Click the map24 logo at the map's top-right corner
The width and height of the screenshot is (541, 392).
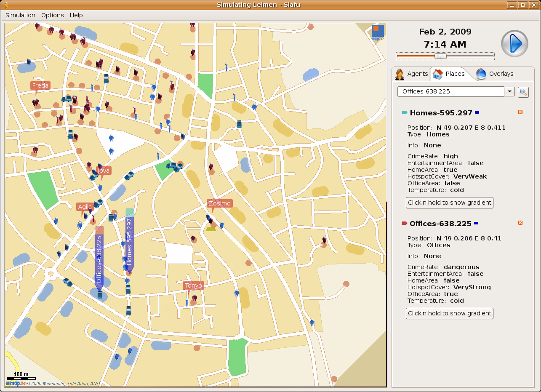point(378,32)
